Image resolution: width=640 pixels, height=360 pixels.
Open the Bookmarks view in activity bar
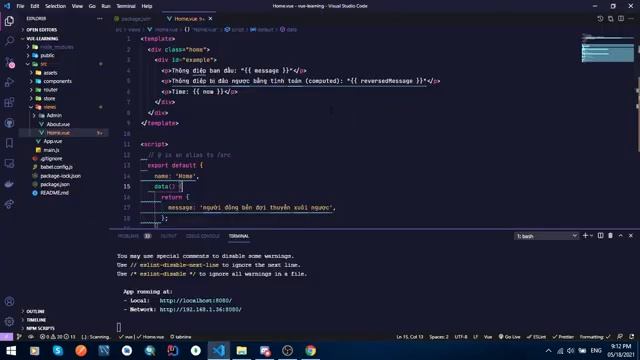9,143
